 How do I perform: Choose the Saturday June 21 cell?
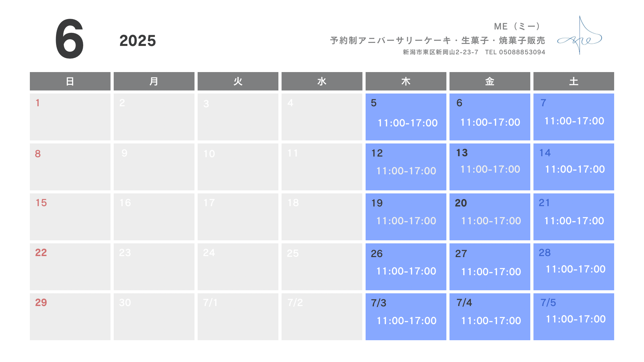574,217
